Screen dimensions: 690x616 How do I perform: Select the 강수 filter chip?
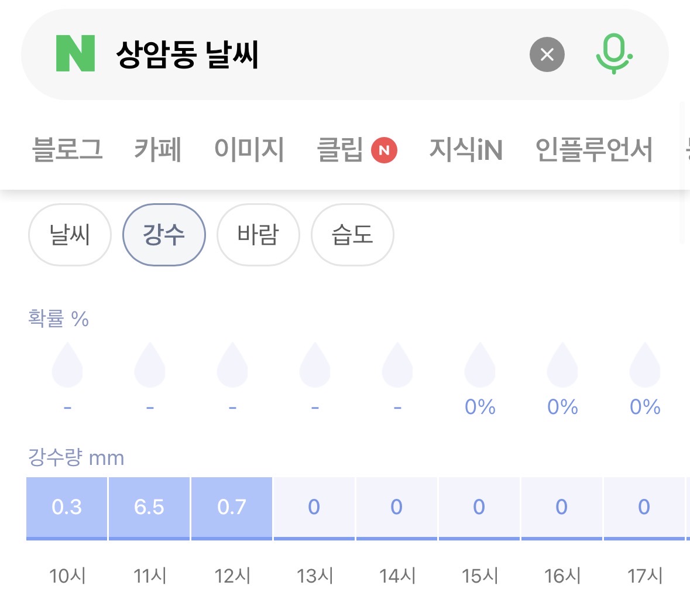(164, 235)
